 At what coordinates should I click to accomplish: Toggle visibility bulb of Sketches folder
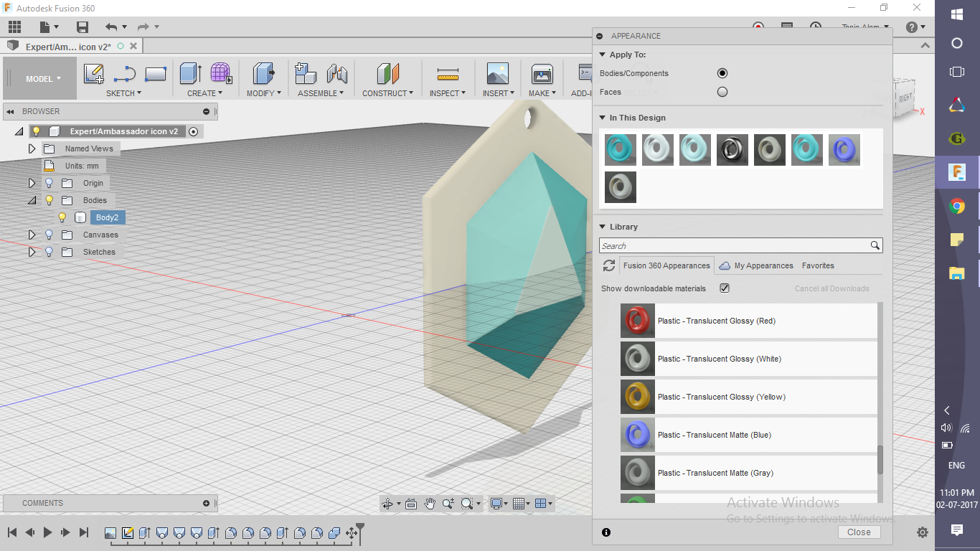pyautogui.click(x=50, y=252)
